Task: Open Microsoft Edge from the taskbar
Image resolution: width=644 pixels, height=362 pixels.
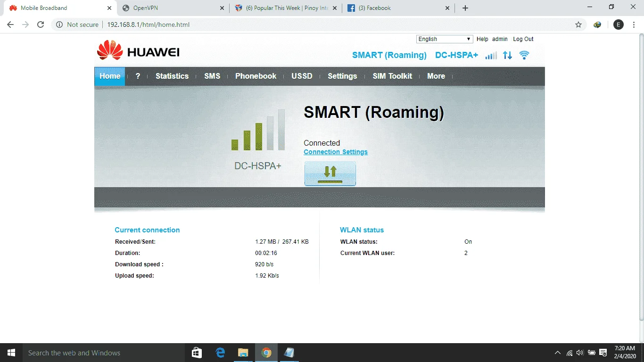Action: click(220, 353)
